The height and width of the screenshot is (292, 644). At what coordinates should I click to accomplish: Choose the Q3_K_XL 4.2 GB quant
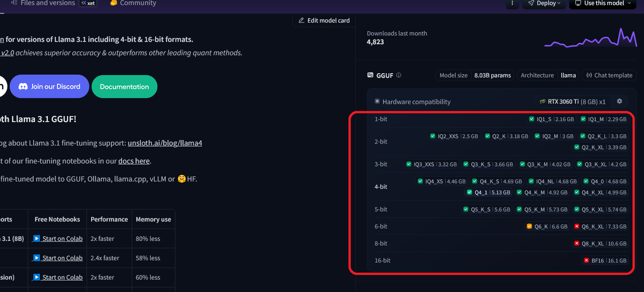[x=602, y=164]
